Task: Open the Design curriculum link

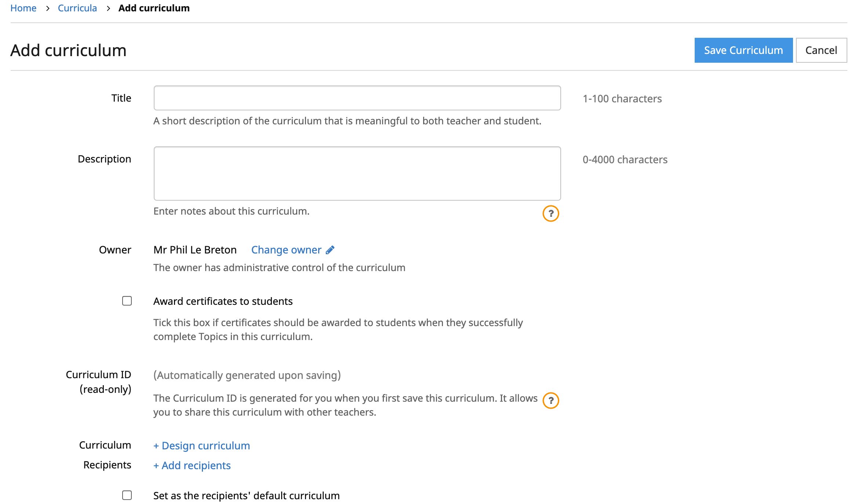Action: [201, 446]
